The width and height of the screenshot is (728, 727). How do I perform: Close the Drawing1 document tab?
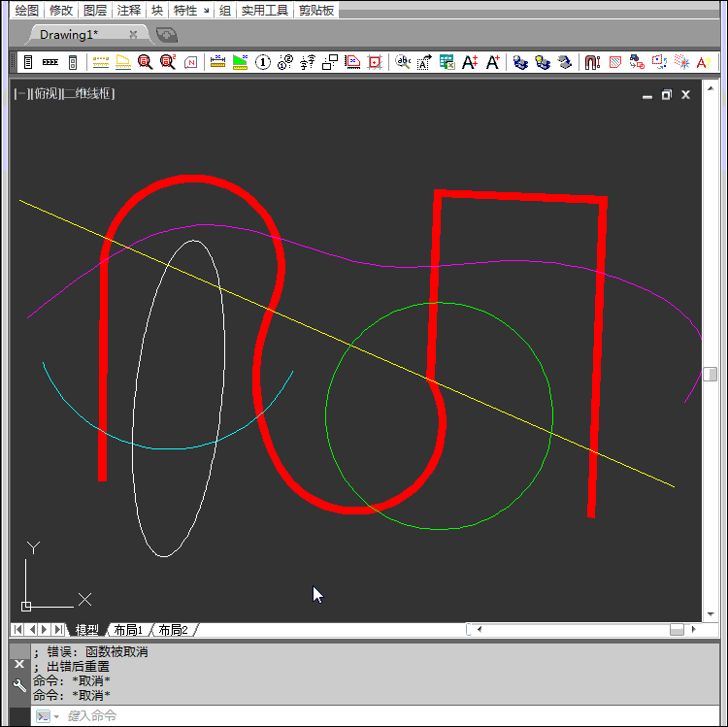pos(133,34)
